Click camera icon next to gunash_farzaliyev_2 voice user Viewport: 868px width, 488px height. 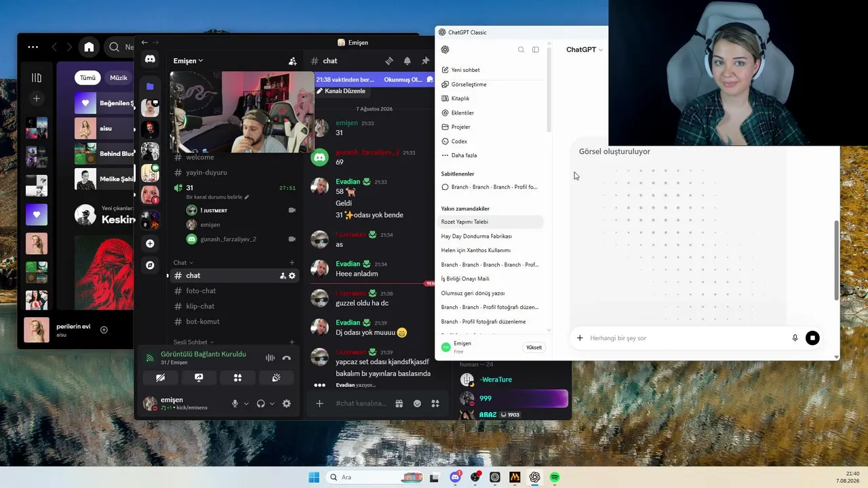pyautogui.click(x=292, y=239)
